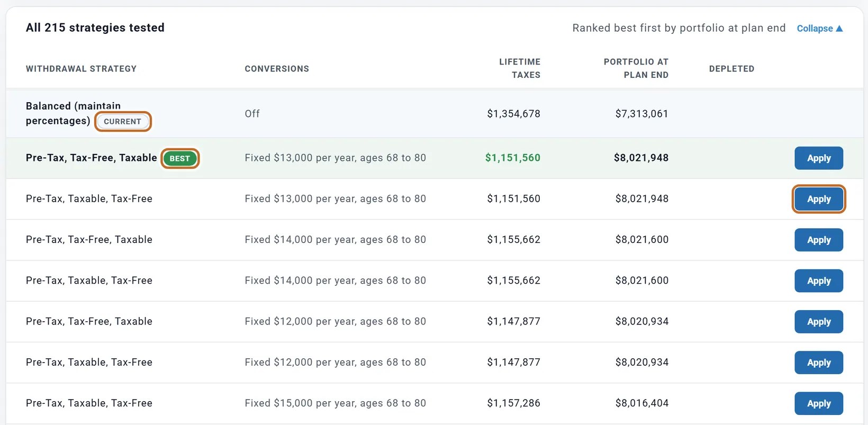Click lifetime taxes value $1,157,286

click(514, 403)
